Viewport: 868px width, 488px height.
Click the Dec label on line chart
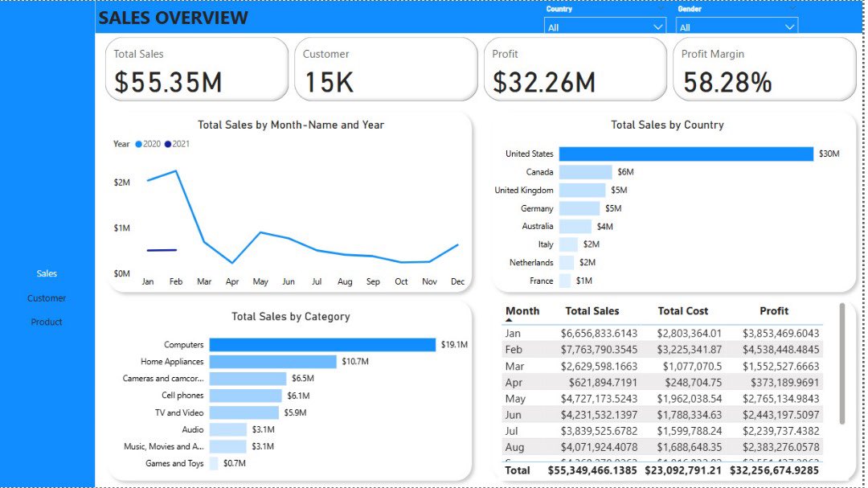coord(457,281)
